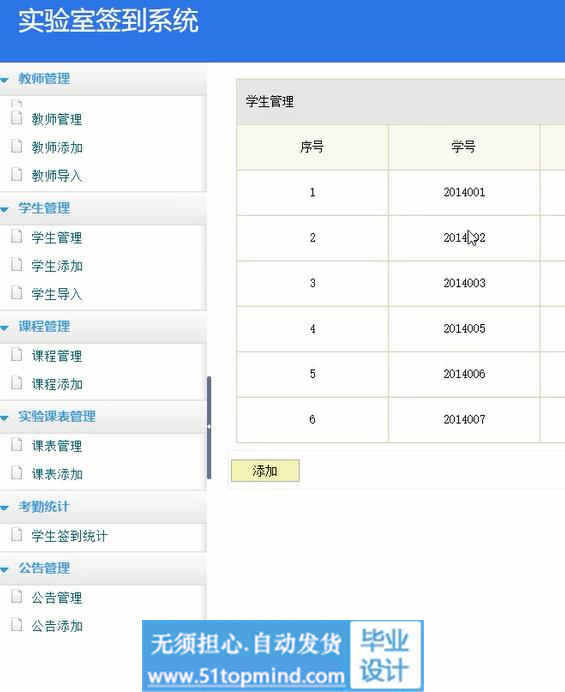Select the row with student number 2014005
The width and height of the screenshot is (565, 692).
click(401, 328)
